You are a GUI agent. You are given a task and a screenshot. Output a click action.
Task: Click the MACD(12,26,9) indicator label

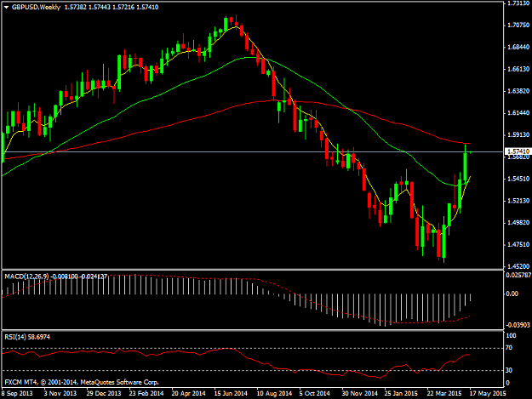coord(26,276)
